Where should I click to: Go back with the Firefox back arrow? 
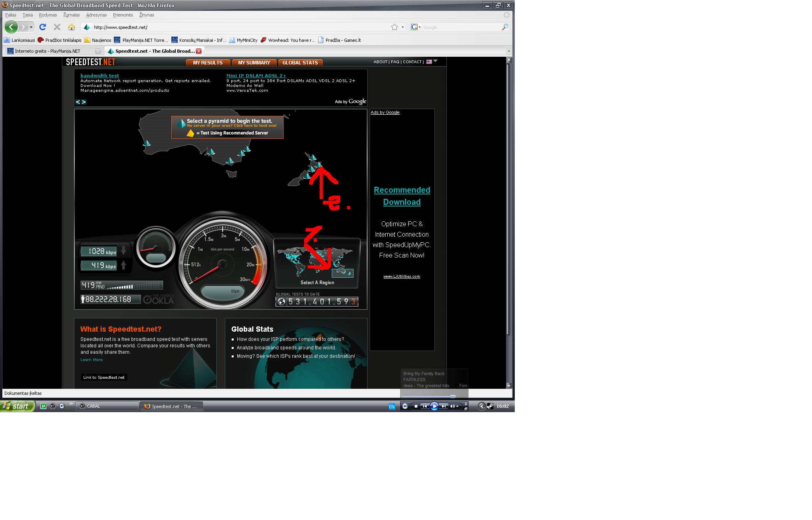click(x=11, y=27)
